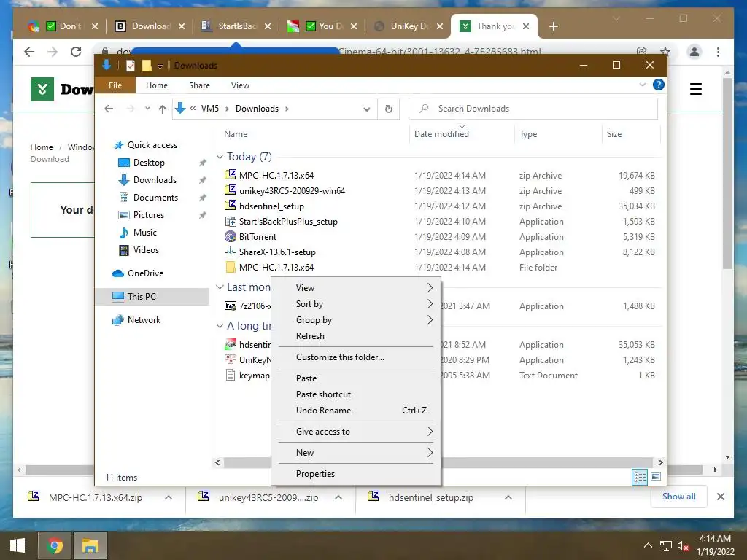
Task: Refresh the Downloads folder view
Action: click(x=389, y=109)
